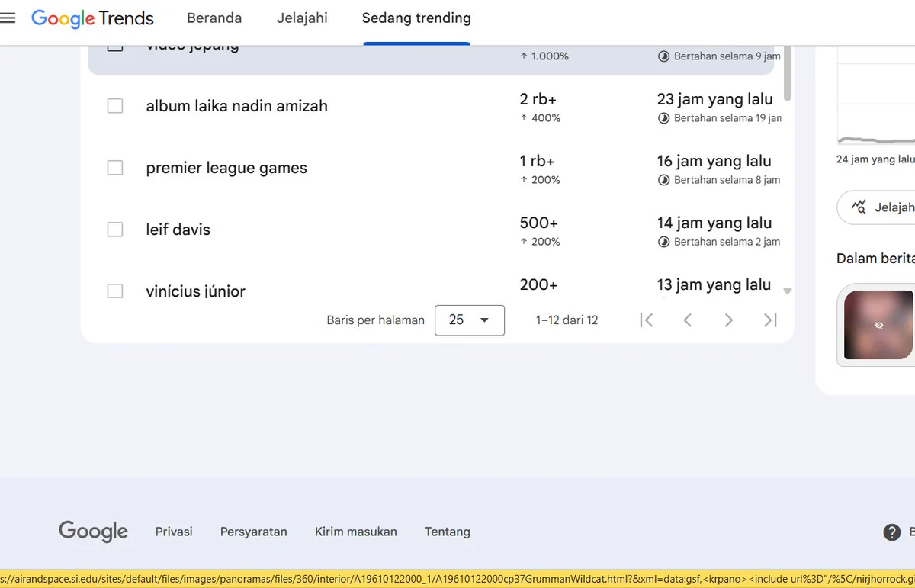This screenshot has width=915, height=588.
Task: Open the Beranda tab
Action: click(214, 18)
